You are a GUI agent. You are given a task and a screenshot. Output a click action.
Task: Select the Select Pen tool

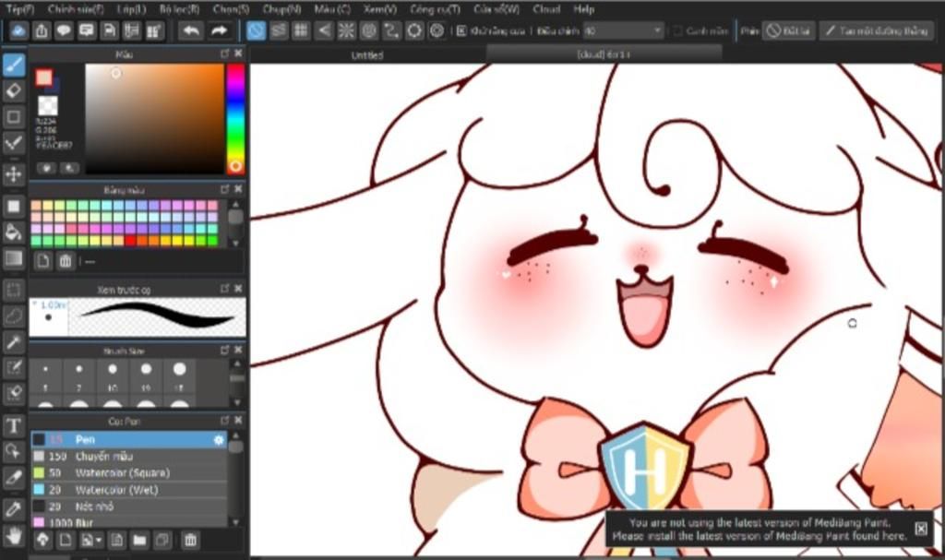[x=13, y=367]
